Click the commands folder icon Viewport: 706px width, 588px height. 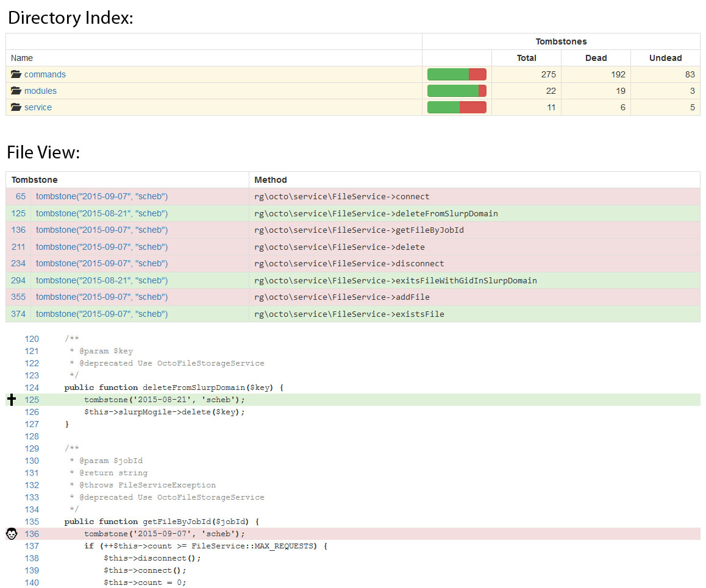16,74
